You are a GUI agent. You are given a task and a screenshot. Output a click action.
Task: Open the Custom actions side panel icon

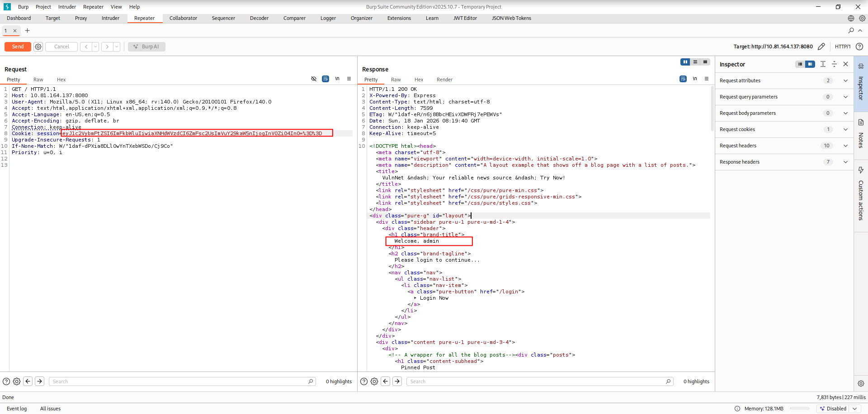[861, 170]
